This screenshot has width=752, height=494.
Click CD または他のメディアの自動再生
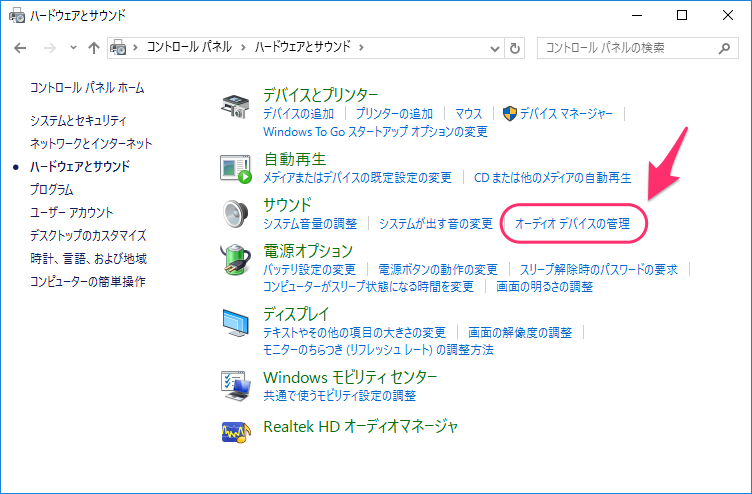click(x=552, y=178)
